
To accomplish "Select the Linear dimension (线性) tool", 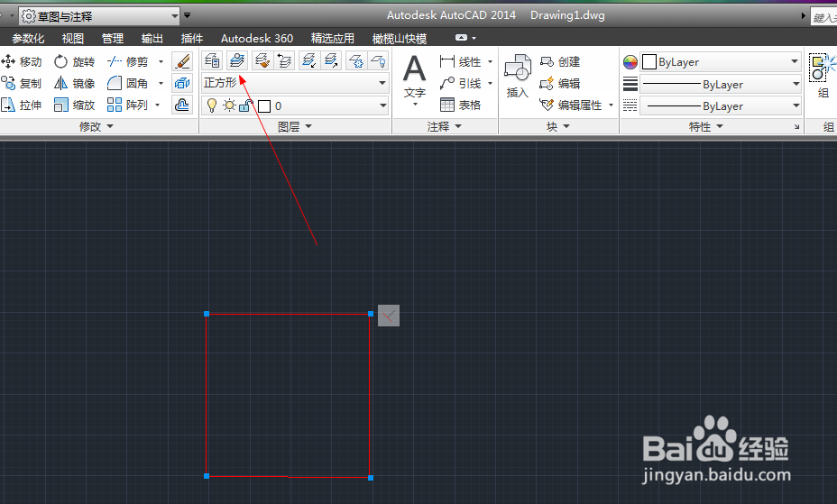I will [x=460, y=62].
